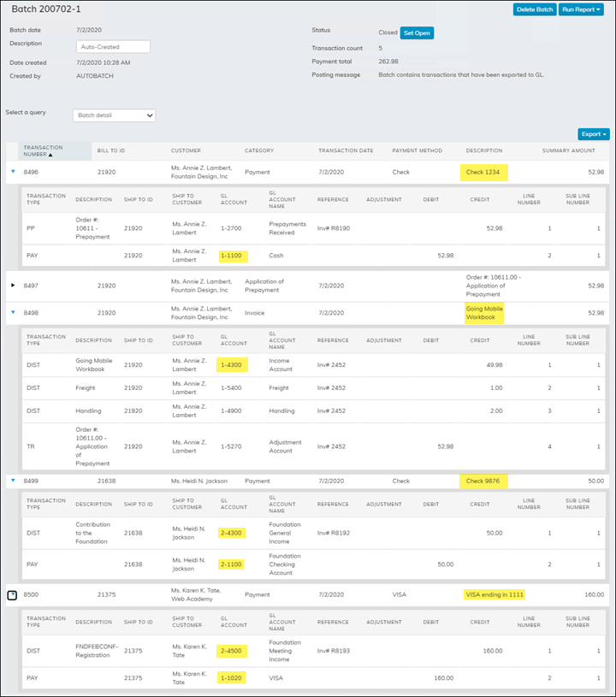616x697 pixels.
Task: Click Set Open to reopen the batch
Action: pos(417,32)
